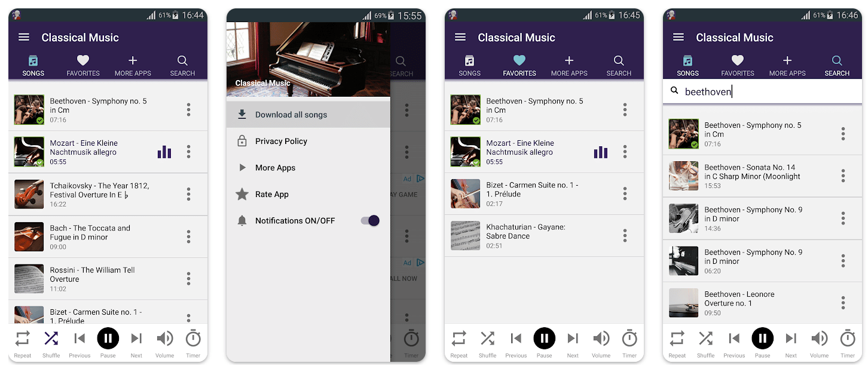Select the Shuffle playback icon

click(x=51, y=338)
